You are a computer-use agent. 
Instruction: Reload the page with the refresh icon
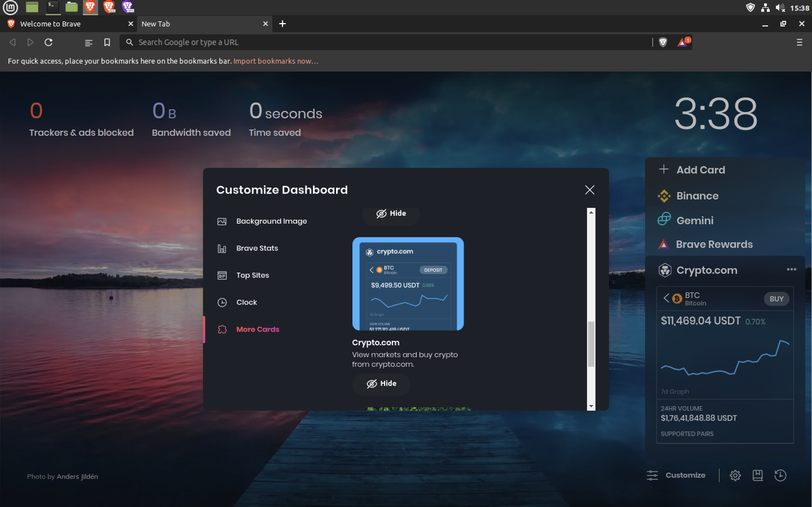click(49, 42)
